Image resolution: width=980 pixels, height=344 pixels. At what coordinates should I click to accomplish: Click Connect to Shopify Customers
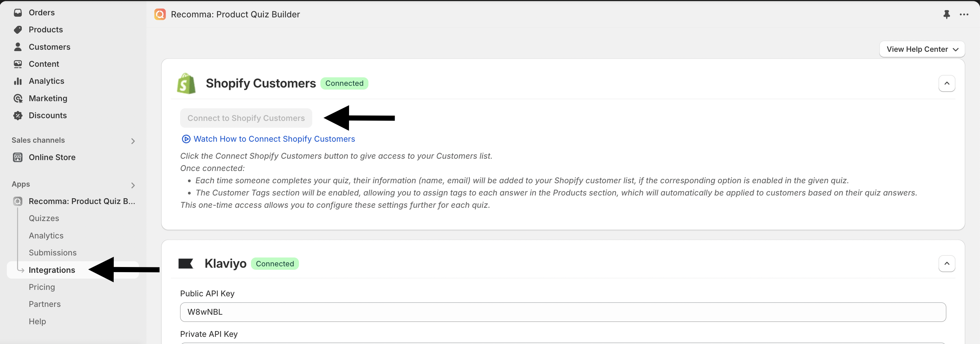pos(246,118)
